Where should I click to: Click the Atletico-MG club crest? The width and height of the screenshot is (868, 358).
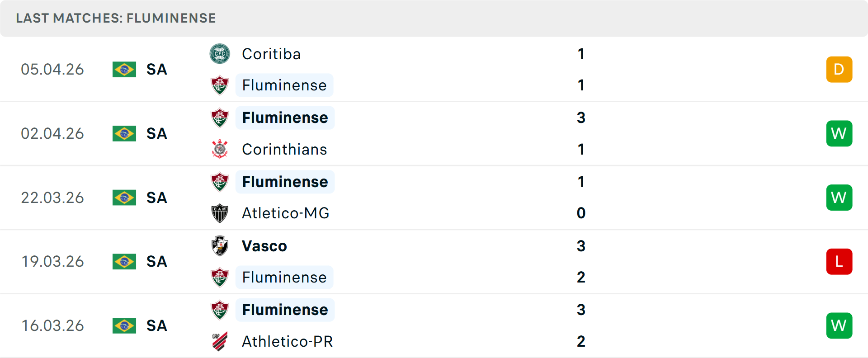220,213
